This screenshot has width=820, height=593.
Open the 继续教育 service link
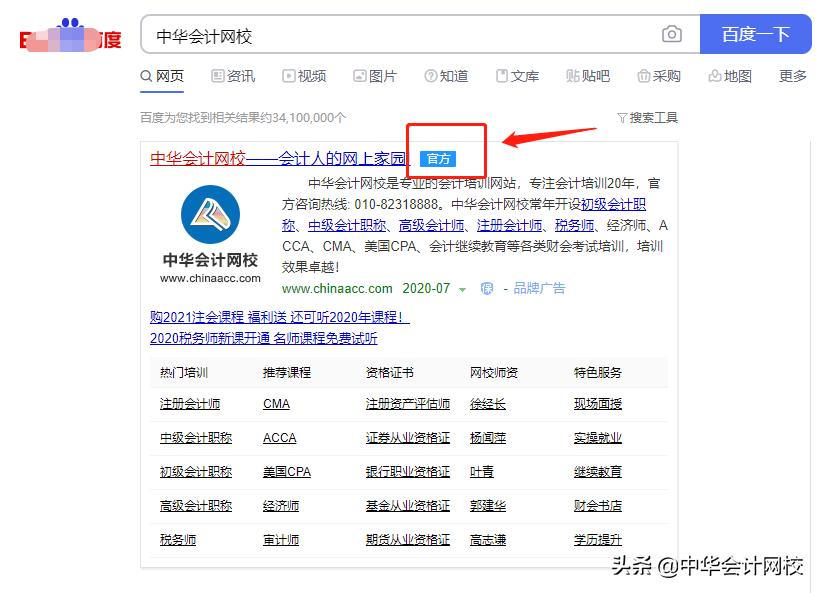point(598,472)
